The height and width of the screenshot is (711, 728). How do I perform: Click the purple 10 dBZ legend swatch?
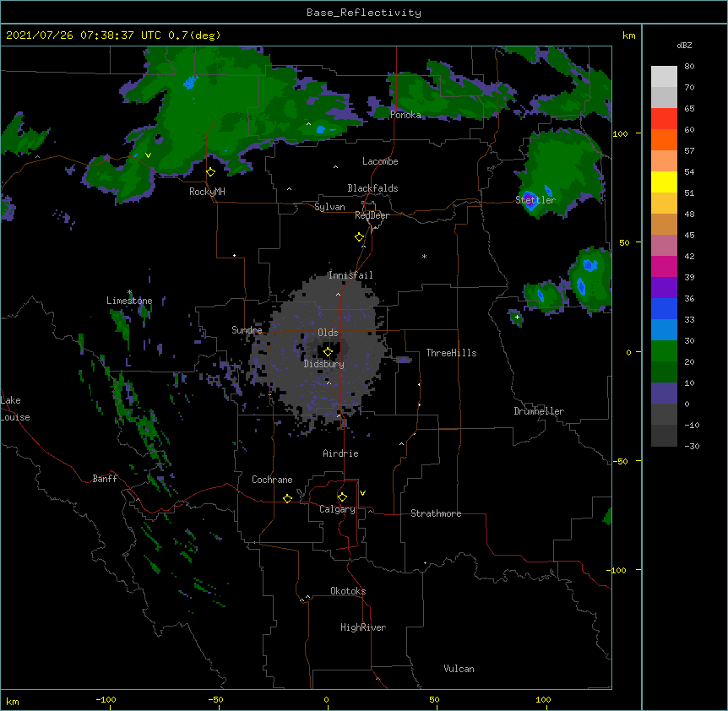[664, 393]
